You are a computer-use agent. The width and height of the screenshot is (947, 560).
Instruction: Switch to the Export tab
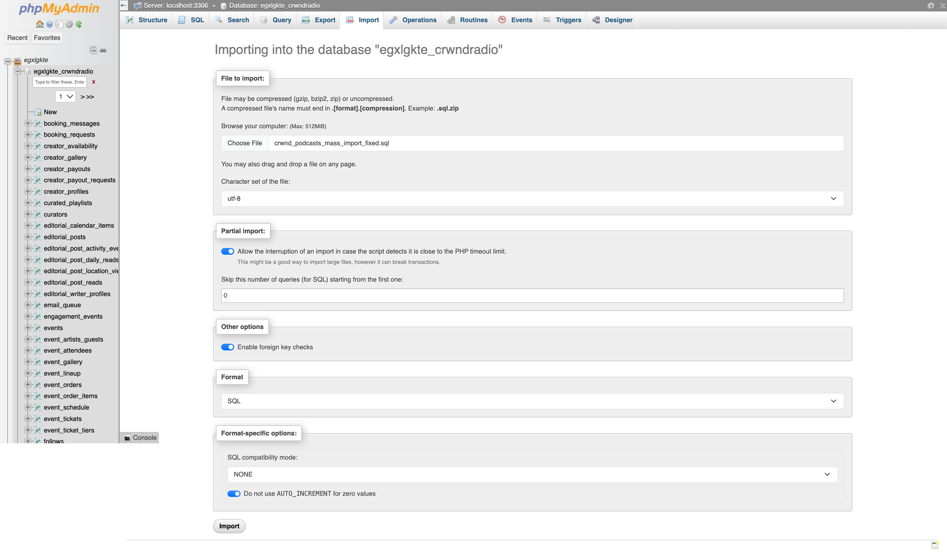(x=318, y=20)
